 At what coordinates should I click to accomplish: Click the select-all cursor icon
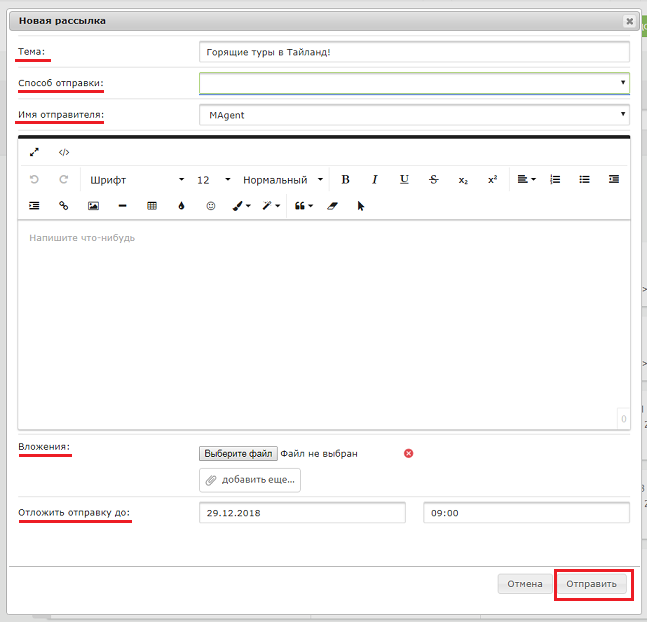point(361,206)
